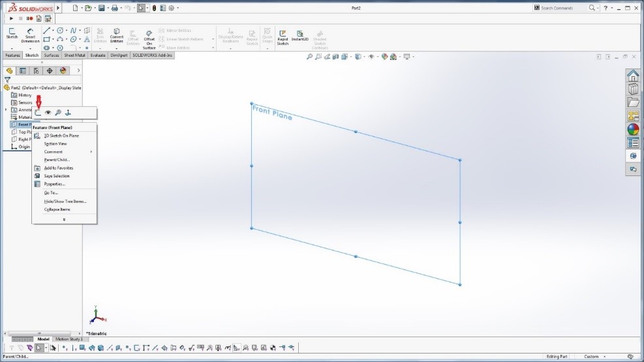Click Offset On Surface tool
Image resolution: width=644 pixels, height=362 pixels.
(149, 38)
